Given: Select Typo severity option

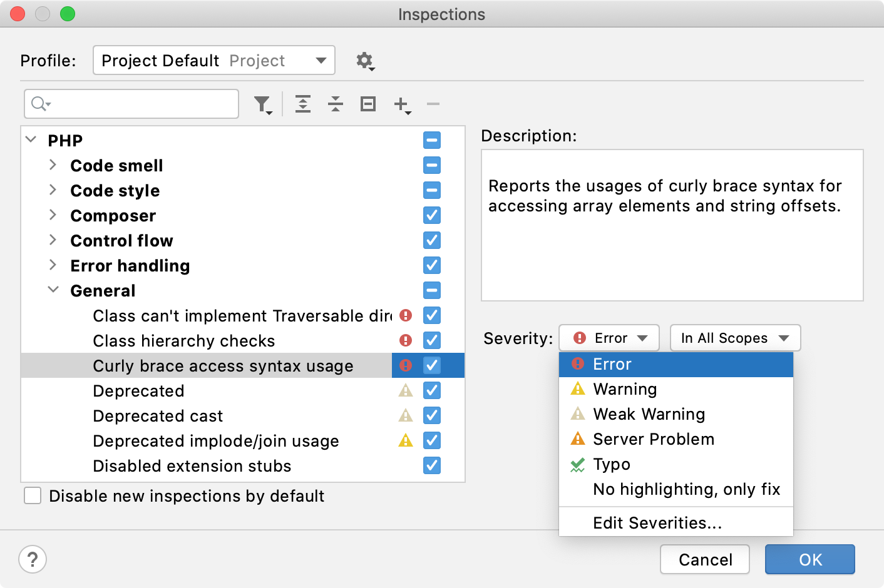Looking at the screenshot, I should point(676,465).
